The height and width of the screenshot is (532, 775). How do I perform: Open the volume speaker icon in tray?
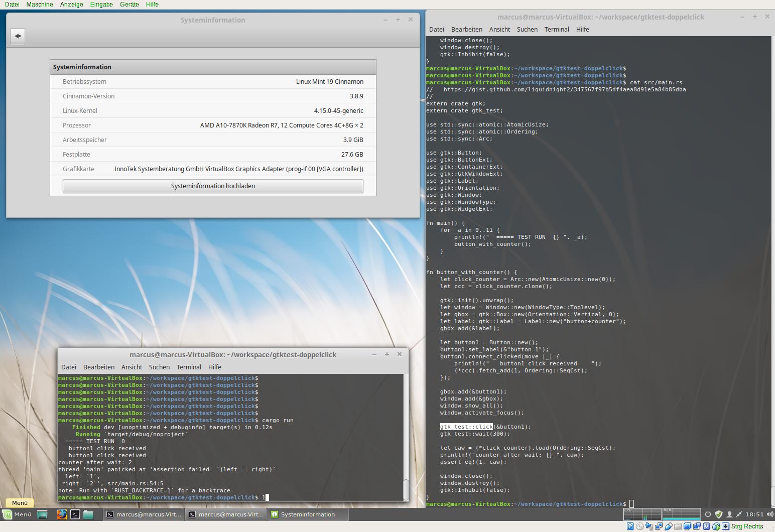point(770,514)
